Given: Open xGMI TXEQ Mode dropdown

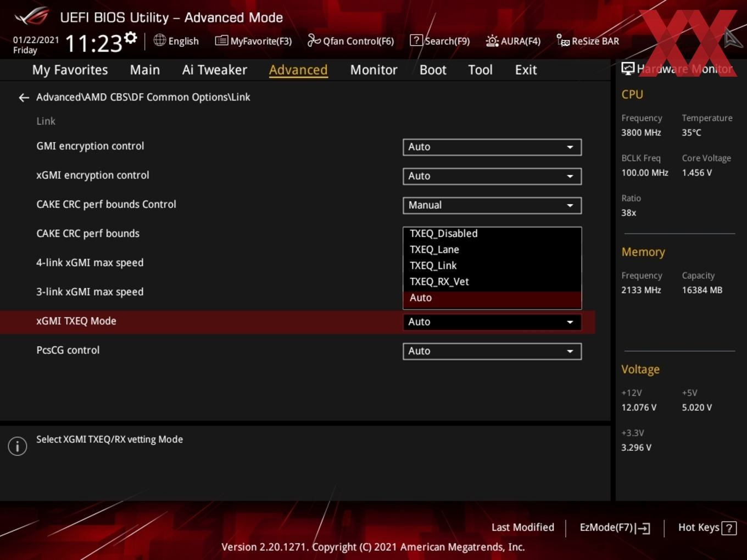Looking at the screenshot, I should (x=492, y=322).
